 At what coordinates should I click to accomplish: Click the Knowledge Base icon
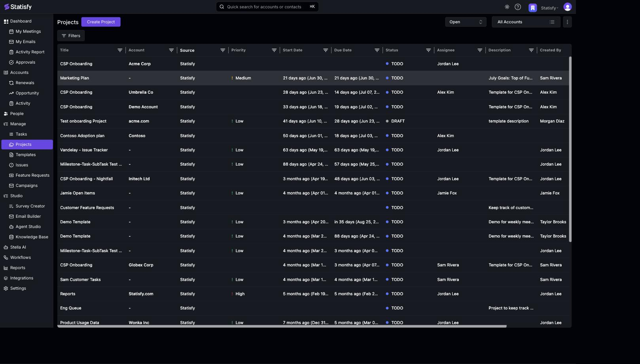11,237
